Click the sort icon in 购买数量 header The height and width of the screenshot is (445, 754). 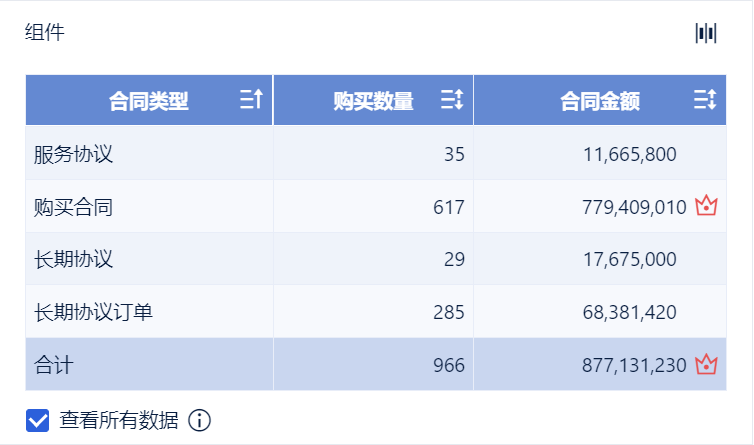[452, 100]
